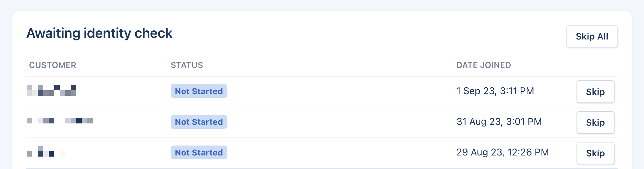Open customer name joined 31 Aug 23
Screen dimensions: 644x169
(x=60, y=121)
